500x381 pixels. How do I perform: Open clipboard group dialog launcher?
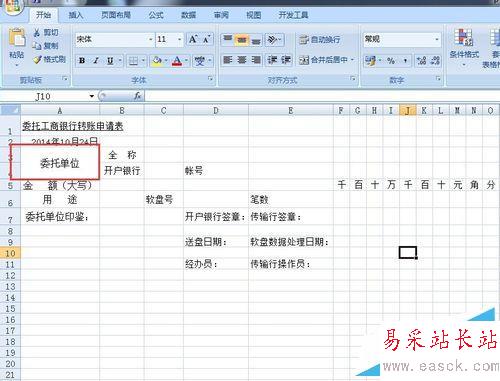coord(65,79)
